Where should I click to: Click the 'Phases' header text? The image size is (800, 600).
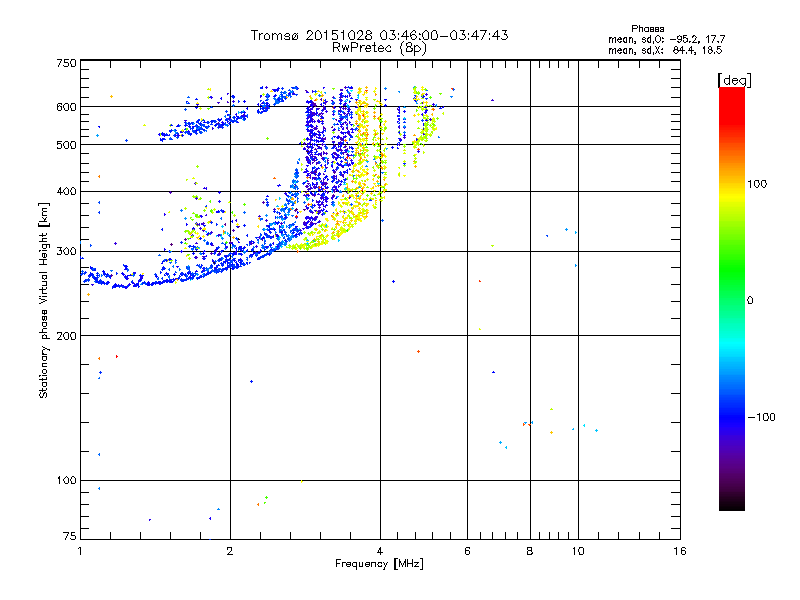647,29
